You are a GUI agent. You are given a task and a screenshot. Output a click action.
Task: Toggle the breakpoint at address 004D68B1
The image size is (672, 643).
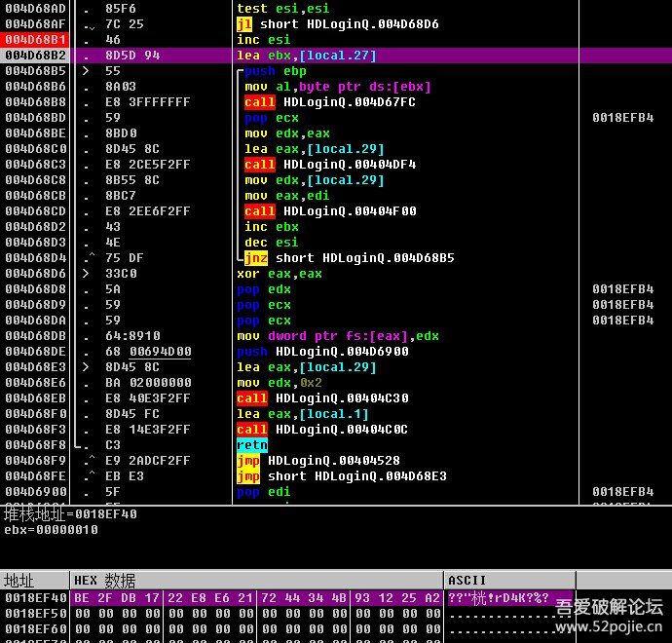(35, 40)
